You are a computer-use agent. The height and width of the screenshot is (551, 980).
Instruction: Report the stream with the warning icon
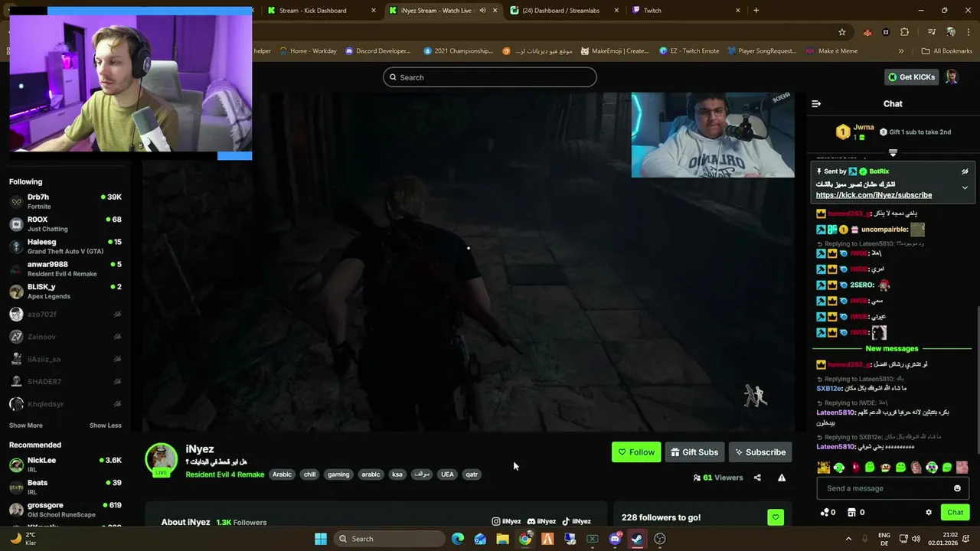pos(782,478)
